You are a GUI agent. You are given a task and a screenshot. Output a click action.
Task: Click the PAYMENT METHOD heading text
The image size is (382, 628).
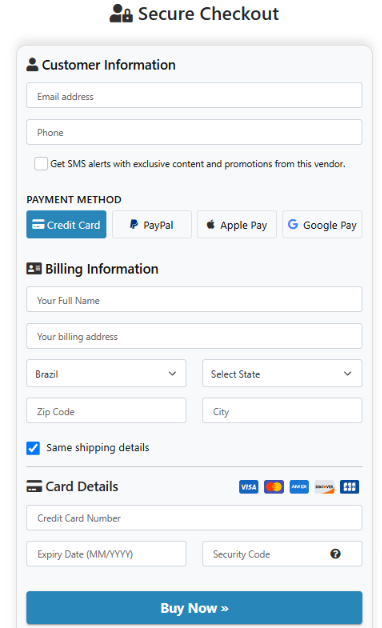[x=74, y=199]
